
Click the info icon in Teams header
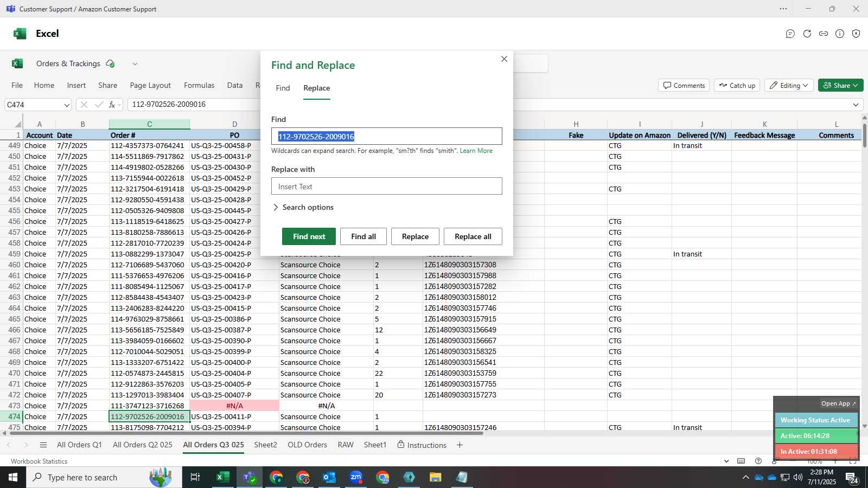pos(840,34)
